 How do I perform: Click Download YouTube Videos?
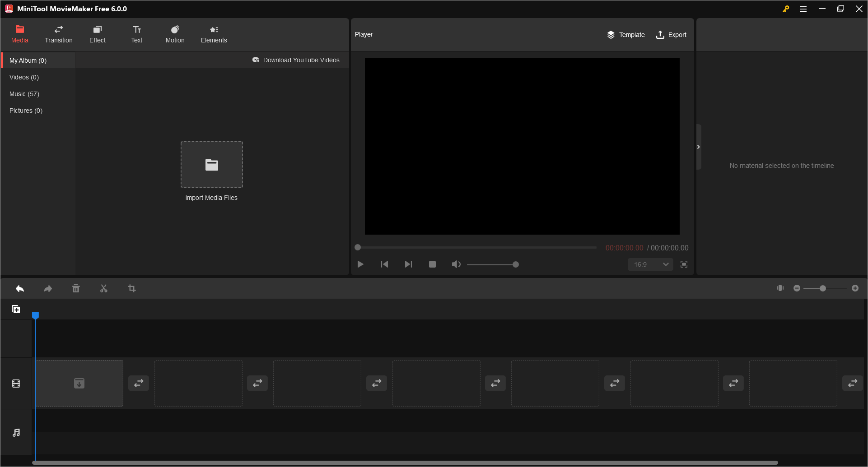click(296, 60)
